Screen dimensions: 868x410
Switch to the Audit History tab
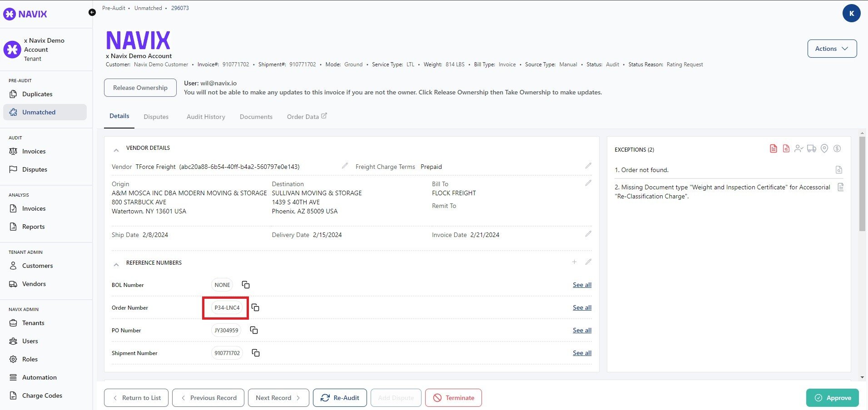tap(206, 117)
